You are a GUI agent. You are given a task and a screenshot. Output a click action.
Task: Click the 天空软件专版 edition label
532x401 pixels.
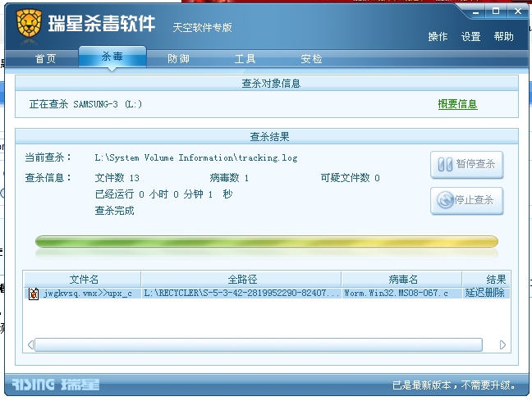[x=202, y=27]
